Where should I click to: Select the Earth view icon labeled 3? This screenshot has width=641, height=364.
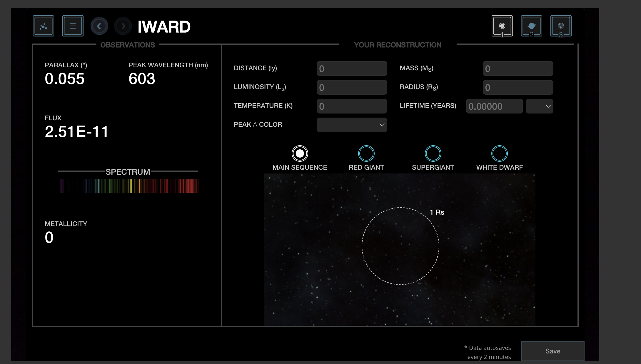561,26
